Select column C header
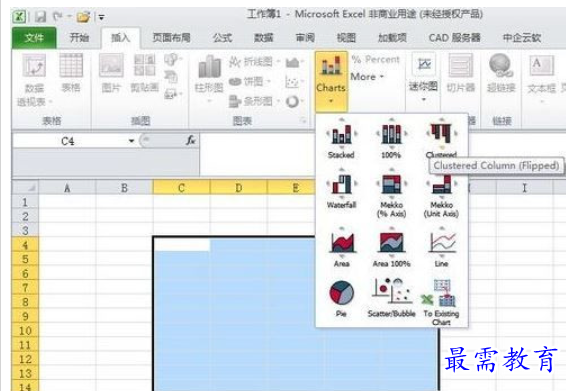 (x=181, y=188)
